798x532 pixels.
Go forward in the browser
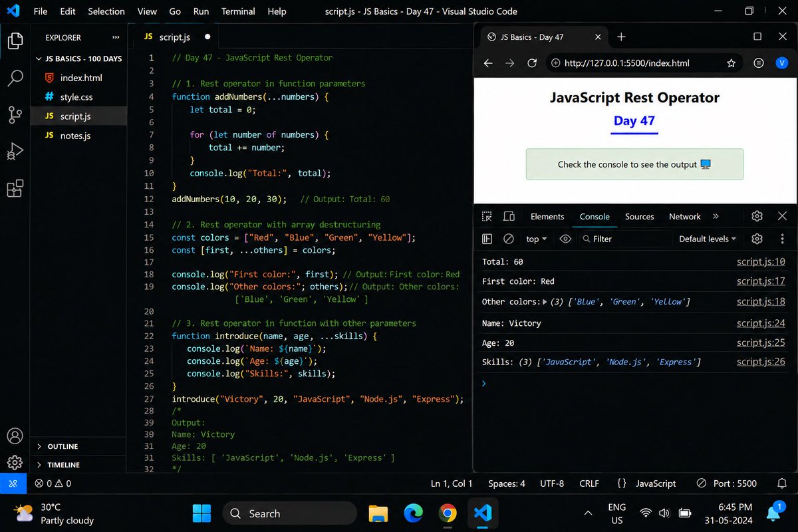click(510, 63)
